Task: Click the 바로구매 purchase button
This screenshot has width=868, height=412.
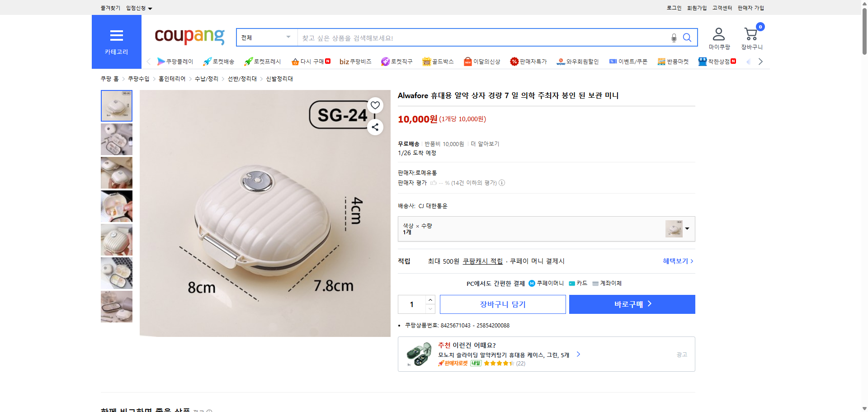Action: (632, 304)
